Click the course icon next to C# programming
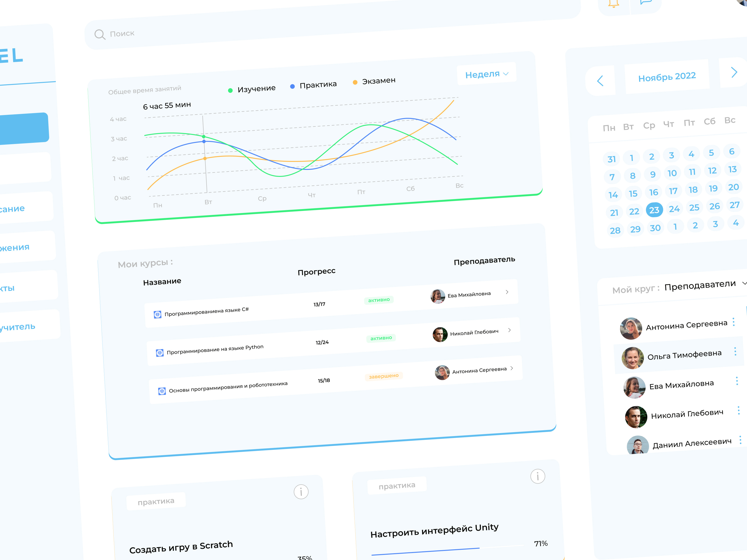Screen dimensions: 747x560 [x=158, y=314]
